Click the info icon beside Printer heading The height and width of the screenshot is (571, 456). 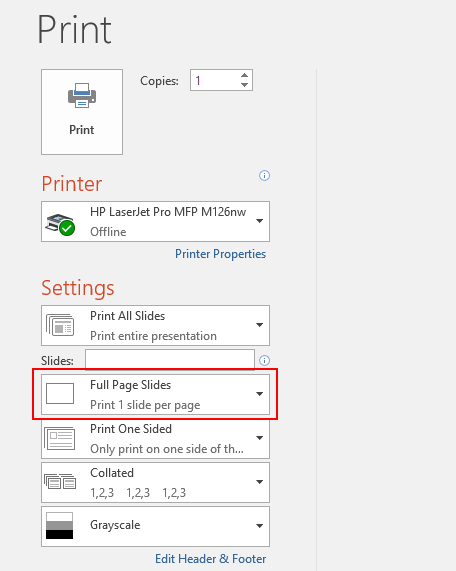[x=264, y=176]
